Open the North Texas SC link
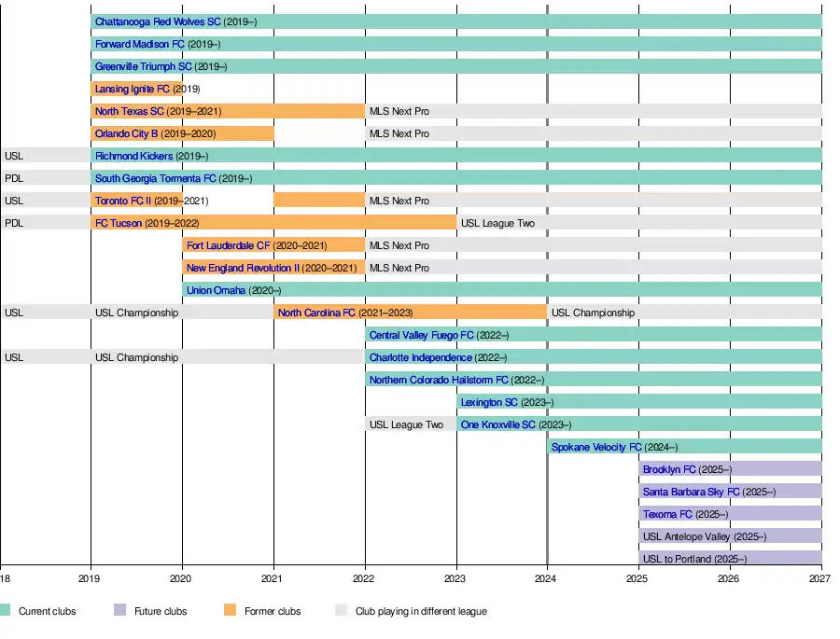The height and width of the screenshot is (639, 840). (129, 111)
